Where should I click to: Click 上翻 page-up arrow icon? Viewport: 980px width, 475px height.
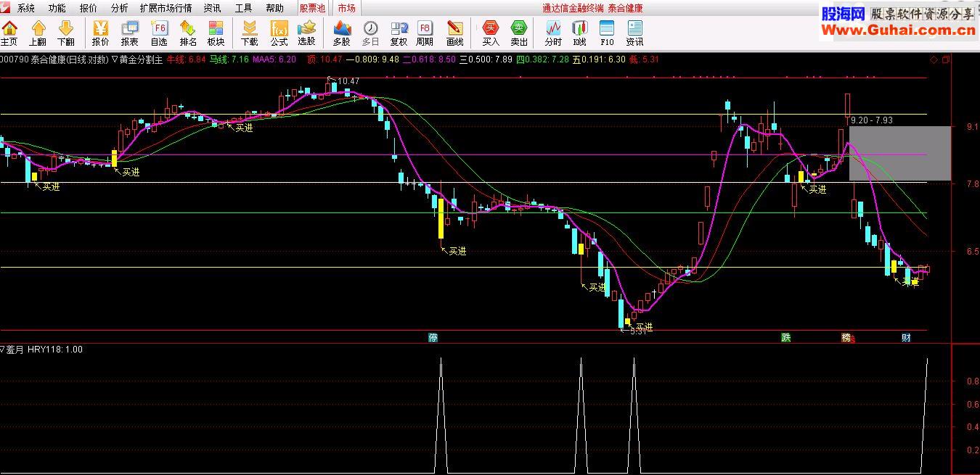coord(38,33)
